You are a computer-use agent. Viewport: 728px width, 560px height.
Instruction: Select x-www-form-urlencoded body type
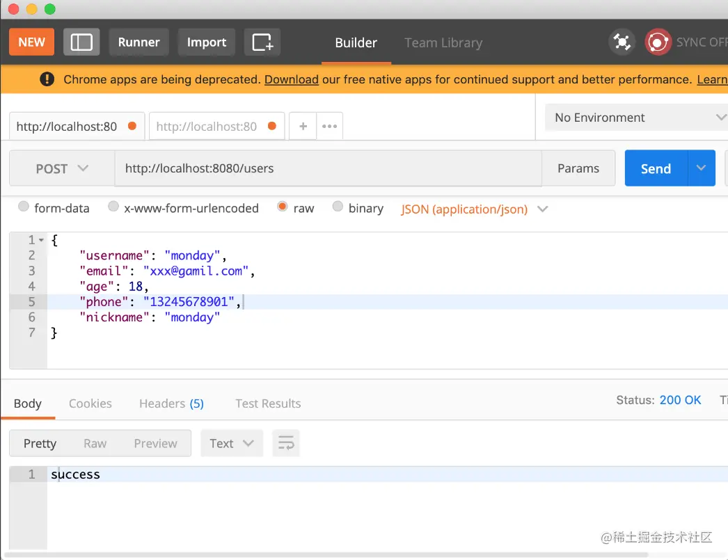coord(113,207)
